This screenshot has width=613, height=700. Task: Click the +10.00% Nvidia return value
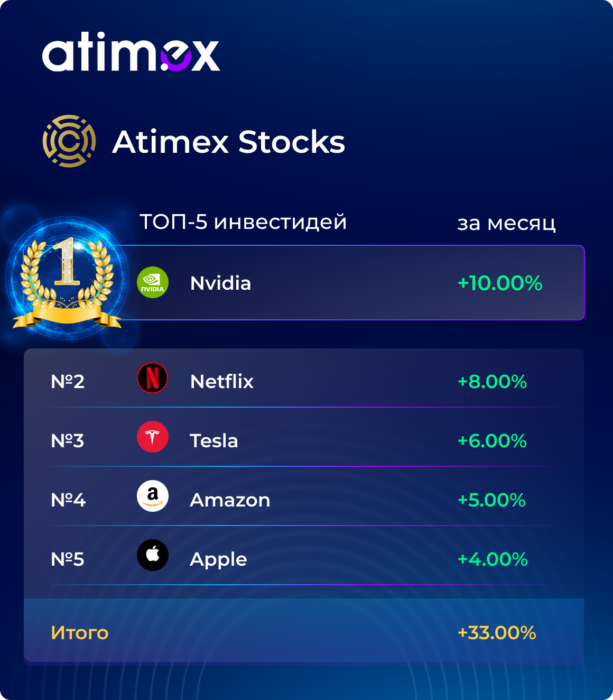pyautogui.click(x=500, y=283)
